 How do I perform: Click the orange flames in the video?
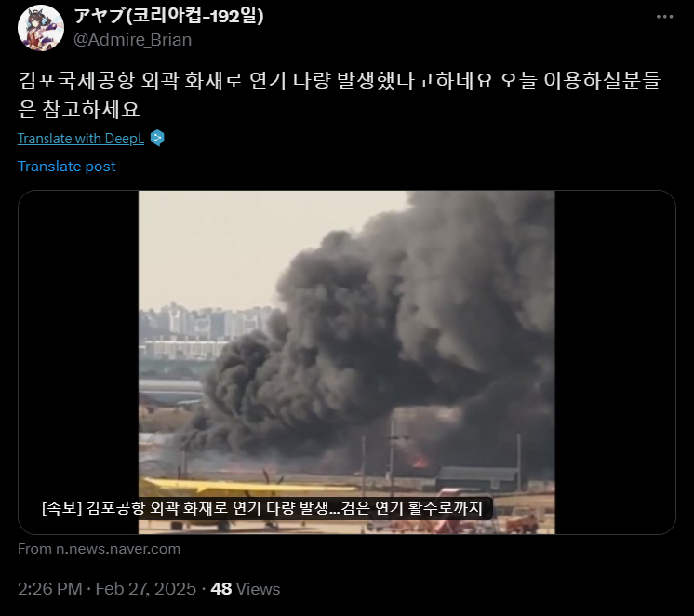(x=420, y=462)
